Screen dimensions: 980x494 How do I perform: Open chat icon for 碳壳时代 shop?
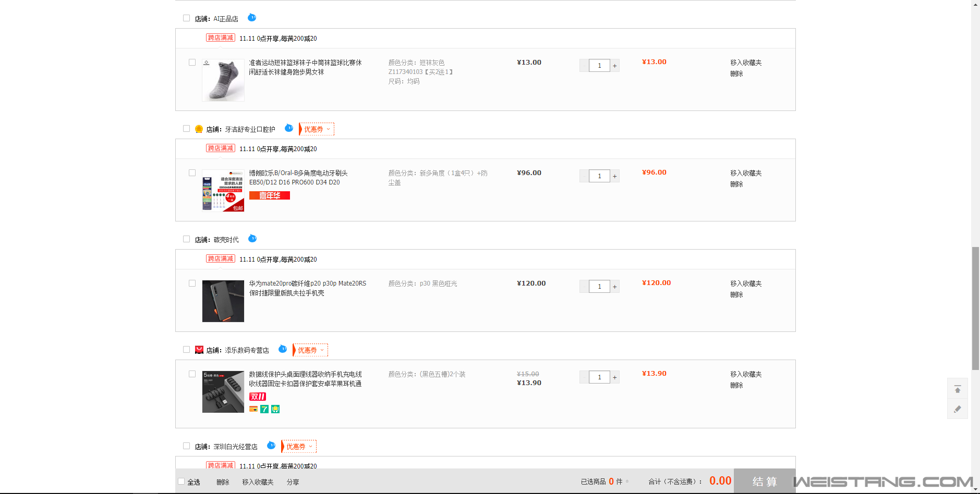click(252, 239)
